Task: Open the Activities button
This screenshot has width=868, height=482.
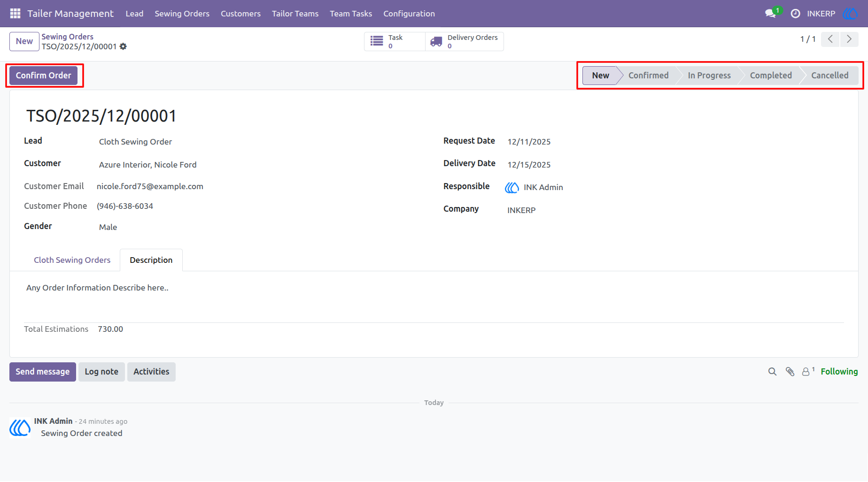Action: tap(151, 372)
